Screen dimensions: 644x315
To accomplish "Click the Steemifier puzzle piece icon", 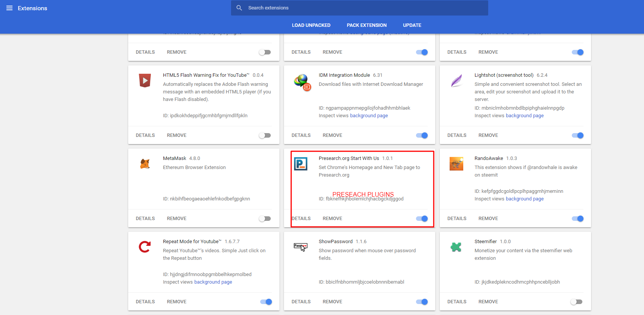I will coord(456,247).
